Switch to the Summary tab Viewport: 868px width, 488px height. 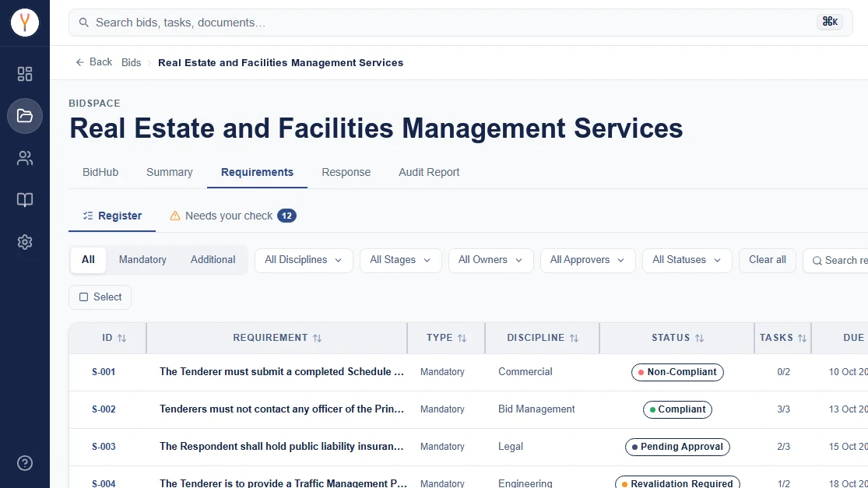[x=170, y=172]
